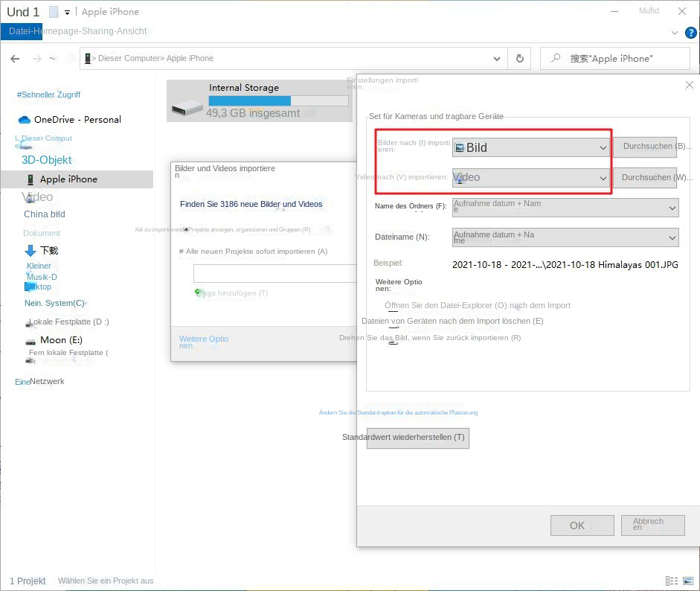Click the Internal Storage capacity bar

tap(278, 100)
